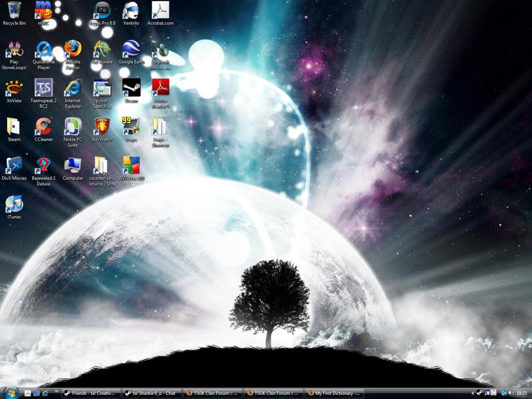The width and height of the screenshot is (532, 399).
Task: Click the black Steam shortcut icon
Action: click(x=131, y=87)
